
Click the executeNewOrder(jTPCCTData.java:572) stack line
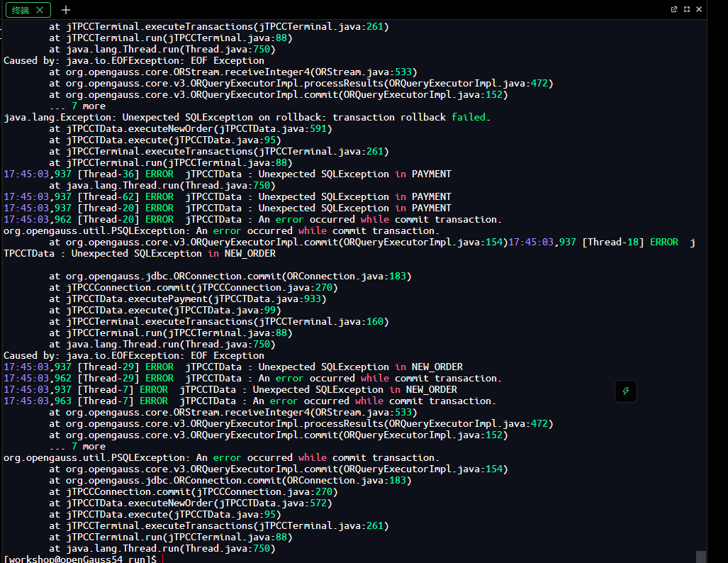pyautogui.click(x=191, y=503)
